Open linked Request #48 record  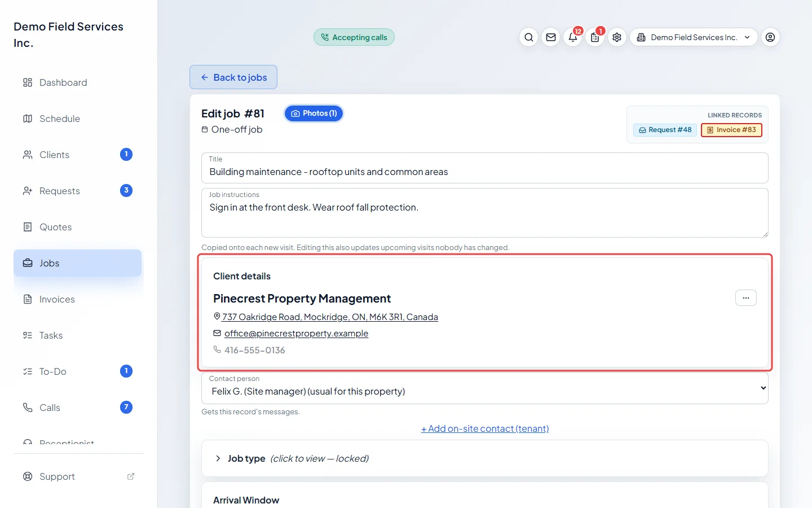click(665, 130)
